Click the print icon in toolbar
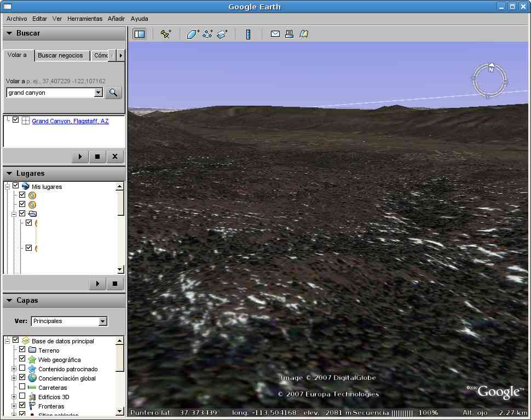The width and height of the screenshot is (531, 420). (289, 34)
